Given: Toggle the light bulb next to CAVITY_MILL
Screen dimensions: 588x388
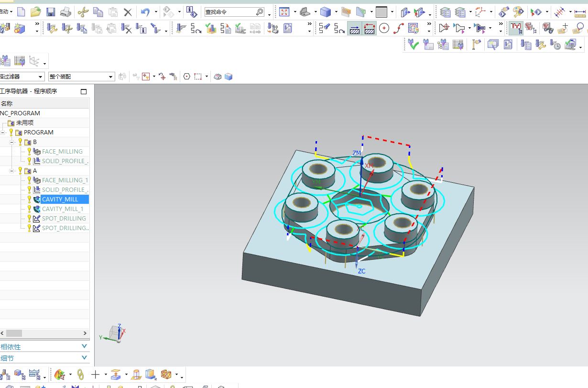Looking at the screenshot, I should 29,199.
